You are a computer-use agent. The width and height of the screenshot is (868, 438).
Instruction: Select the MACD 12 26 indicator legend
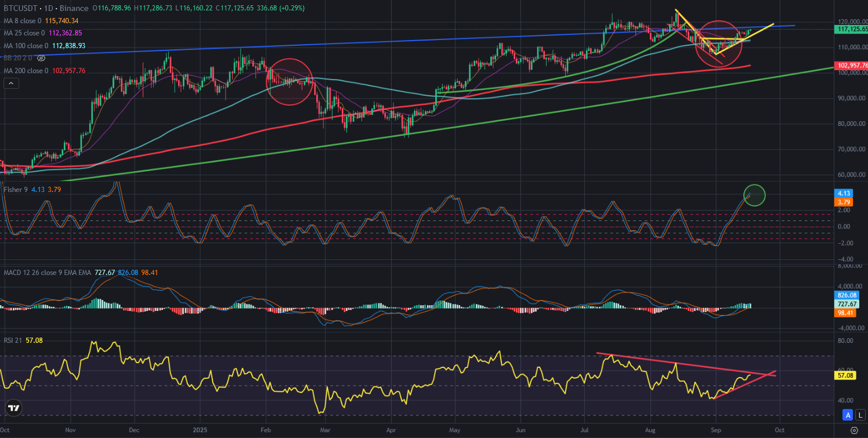[47, 272]
